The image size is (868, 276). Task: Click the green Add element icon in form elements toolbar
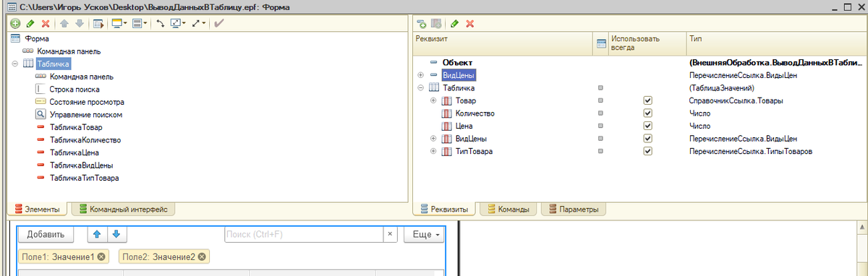point(15,24)
